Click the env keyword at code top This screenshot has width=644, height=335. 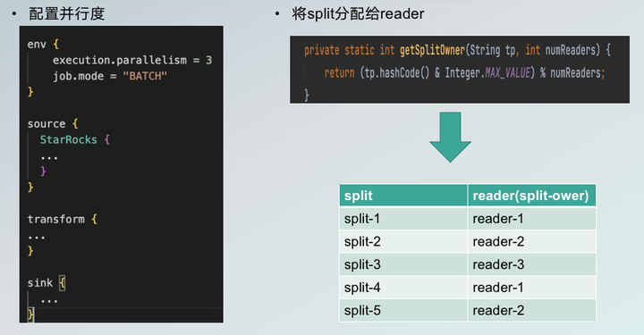click(x=37, y=45)
